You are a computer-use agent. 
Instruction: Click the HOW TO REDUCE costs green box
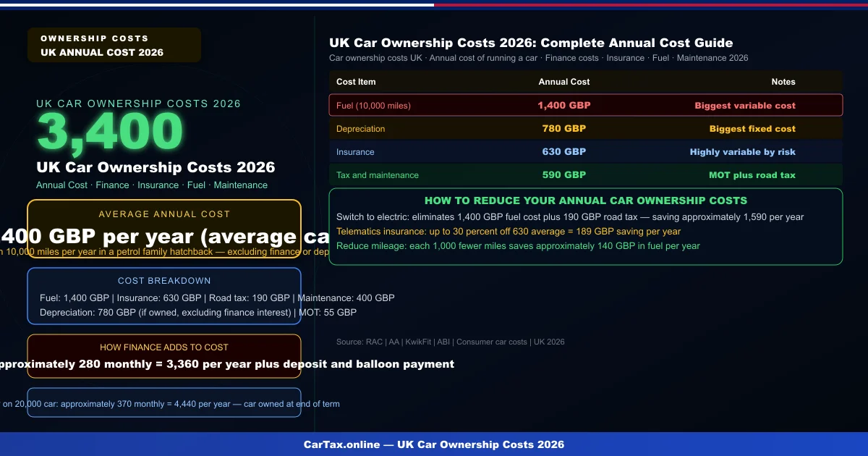[x=586, y=227]
